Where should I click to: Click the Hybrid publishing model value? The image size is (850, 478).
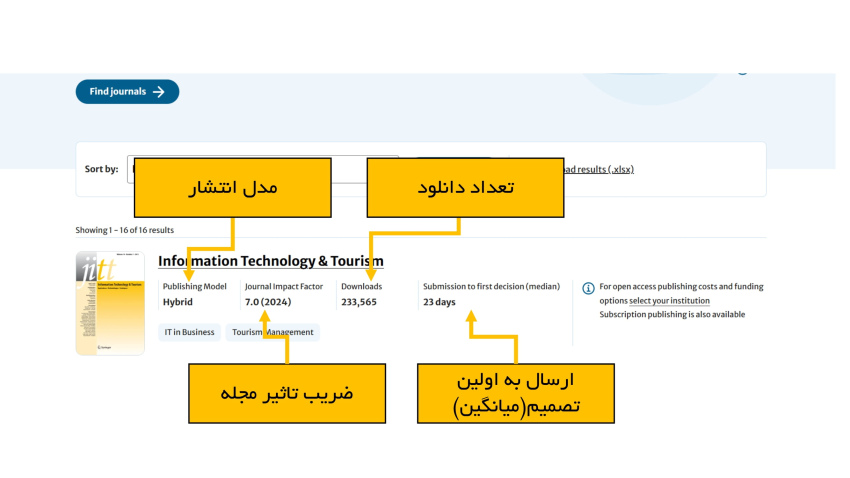(178, 302)
